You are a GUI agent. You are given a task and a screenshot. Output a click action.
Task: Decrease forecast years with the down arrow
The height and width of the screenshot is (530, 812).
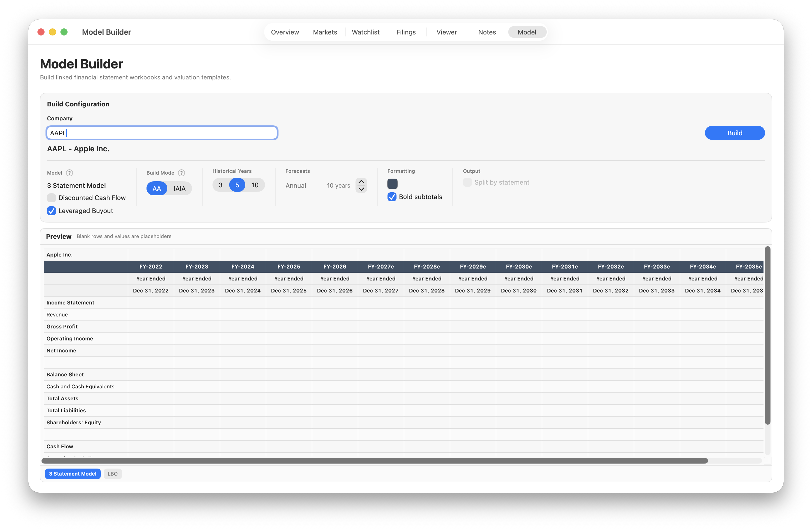361,189
